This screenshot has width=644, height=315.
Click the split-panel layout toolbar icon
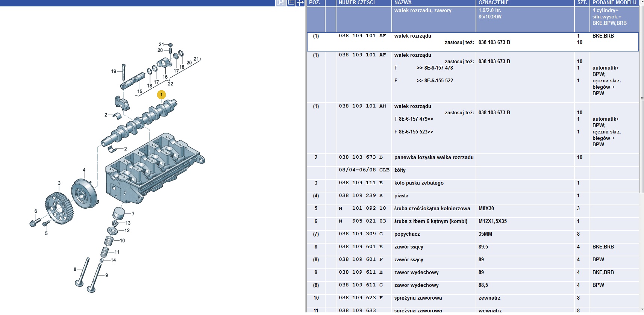pyautogui.click(x=291, y=3)
